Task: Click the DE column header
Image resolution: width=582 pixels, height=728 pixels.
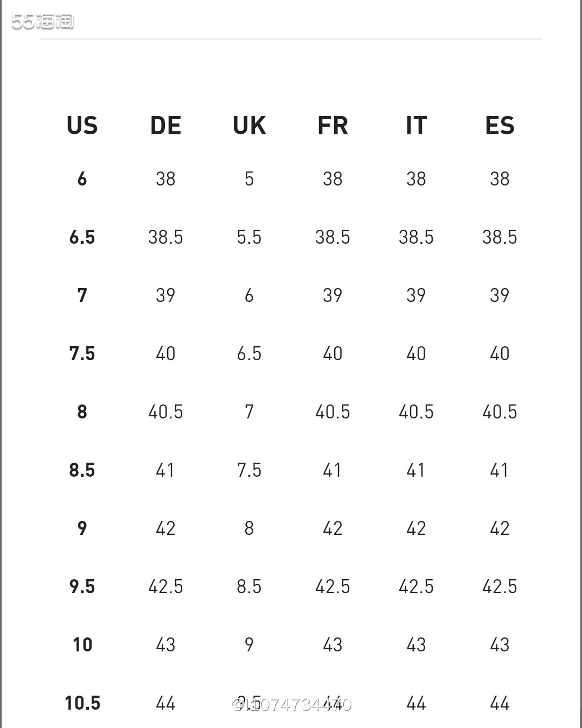Action: (x=165, y=126)
